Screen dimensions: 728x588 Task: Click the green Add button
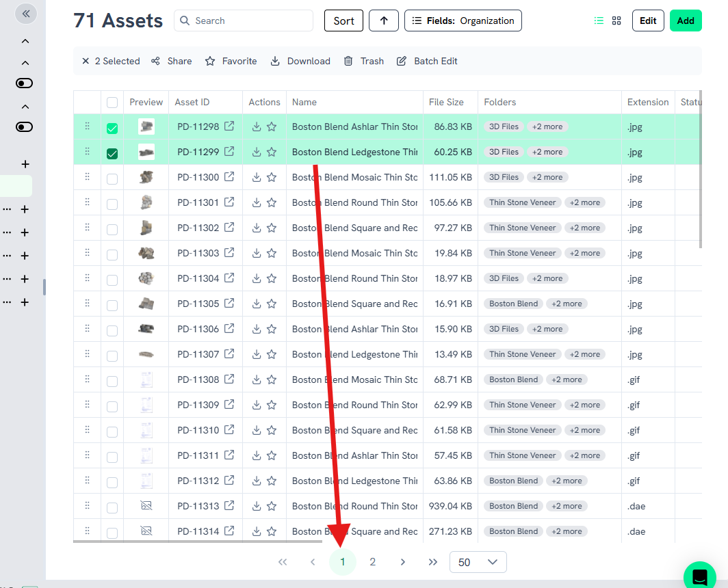pyautogui.click(x=686, y=21)
